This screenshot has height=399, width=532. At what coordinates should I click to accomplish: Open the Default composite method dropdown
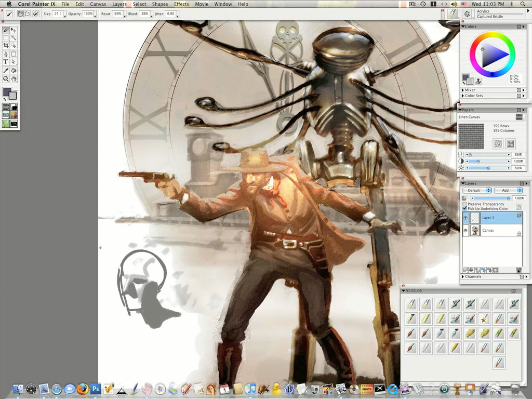(x=477, y=191)
